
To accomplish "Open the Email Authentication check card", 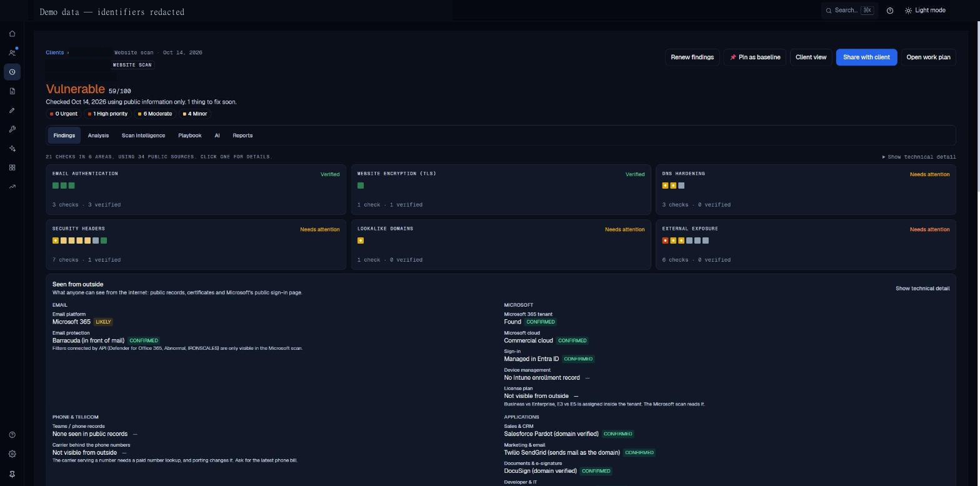I will pos(196,189).
